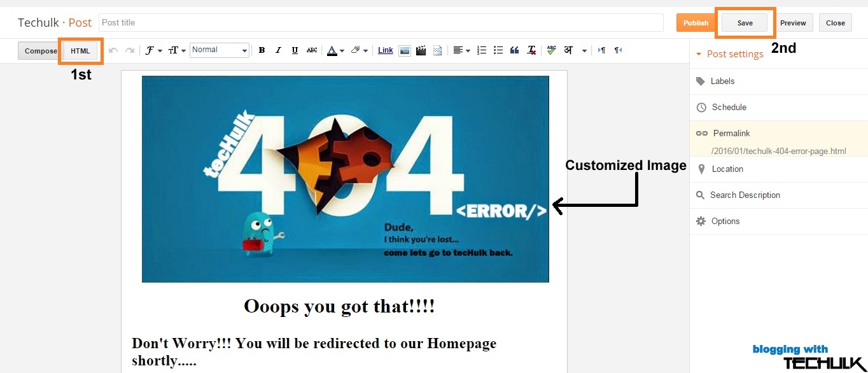Click the Schedule clock icon
Image resolution: width=868 pixels, height=373 pixels.
(x=701, y=108)
